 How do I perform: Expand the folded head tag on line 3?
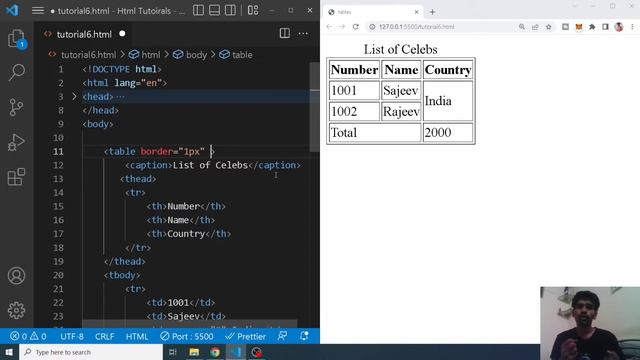74,97
